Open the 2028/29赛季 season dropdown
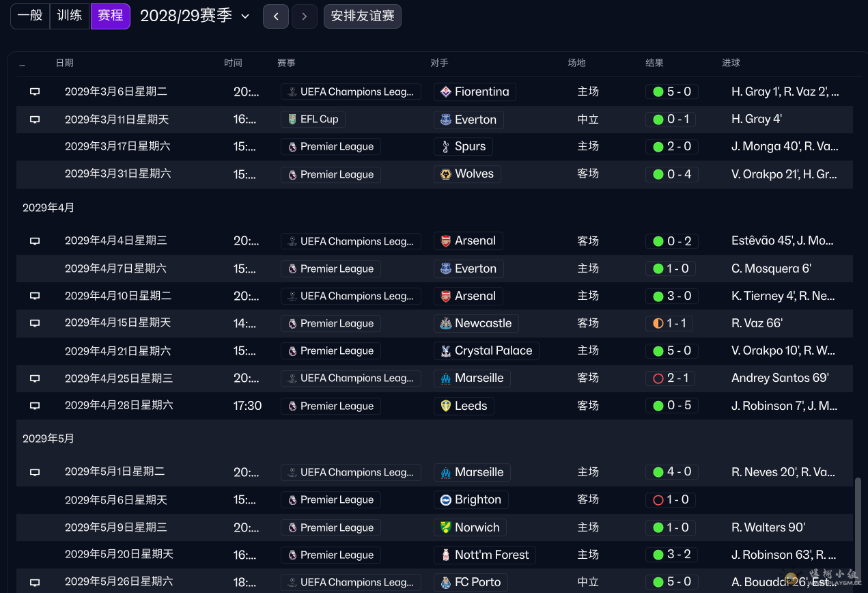Image resolution: width=868 pixels, height=593 pixels. point(195,16)
